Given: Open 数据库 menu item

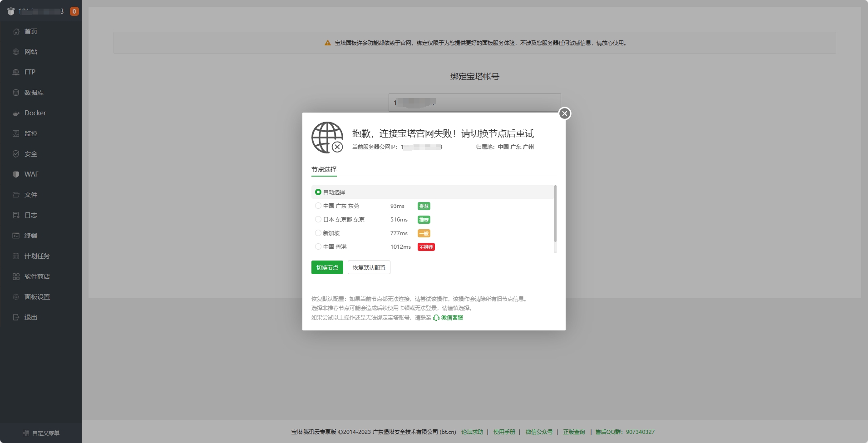Looking at the screenshot, I should pyautogui.click(x=41, y=93).
